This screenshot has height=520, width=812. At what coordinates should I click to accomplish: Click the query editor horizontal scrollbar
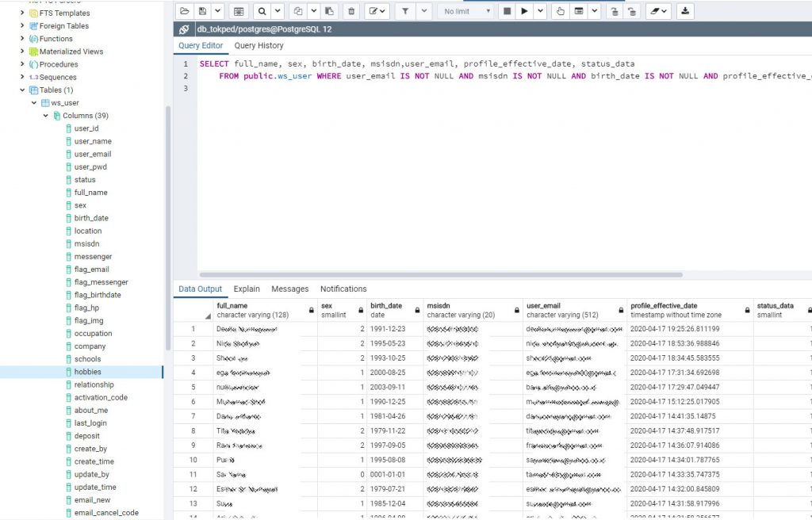440,275
